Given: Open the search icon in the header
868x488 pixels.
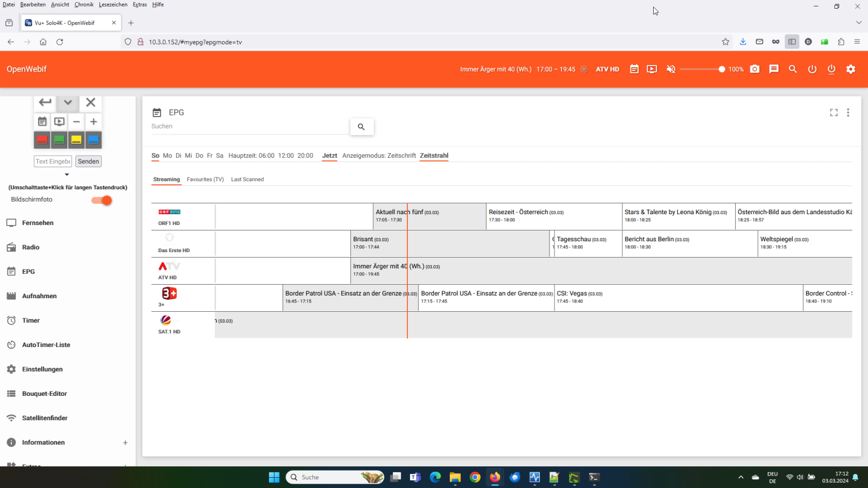Looking at the screenshot, I should [x=793, y=69].
